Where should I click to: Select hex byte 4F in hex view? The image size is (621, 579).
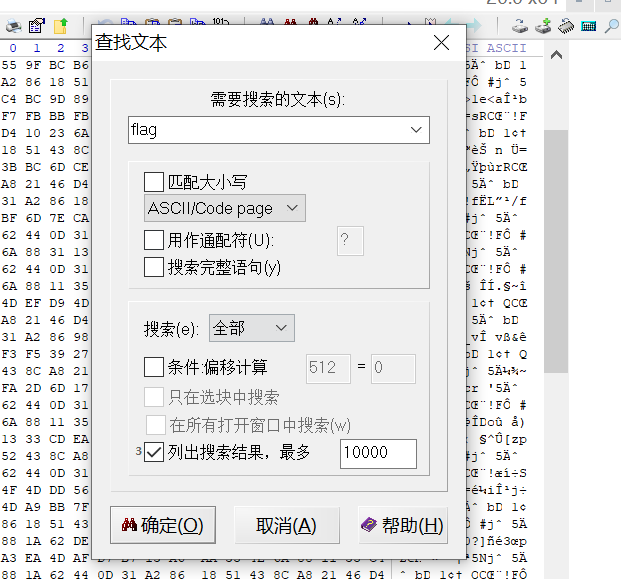click(9, 490)
